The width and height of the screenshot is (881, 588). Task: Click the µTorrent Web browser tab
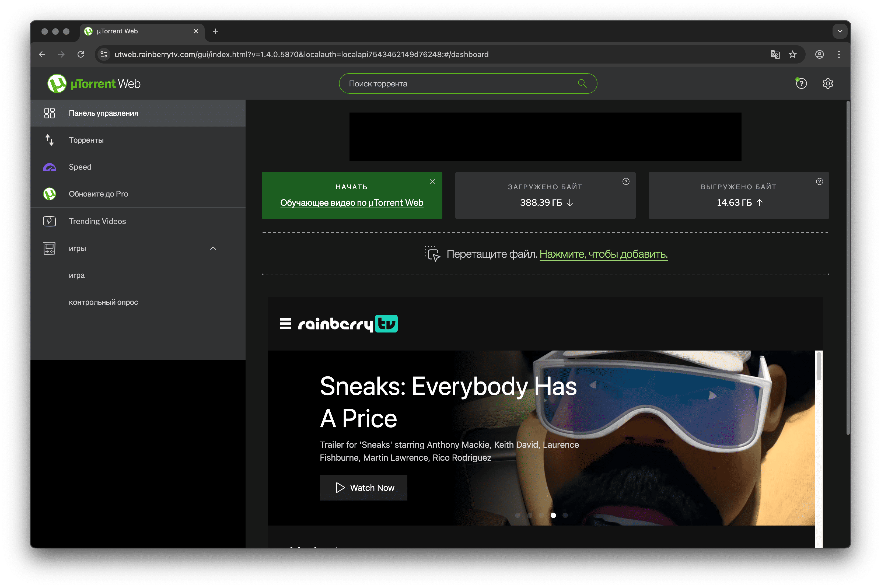coord(142,31)
